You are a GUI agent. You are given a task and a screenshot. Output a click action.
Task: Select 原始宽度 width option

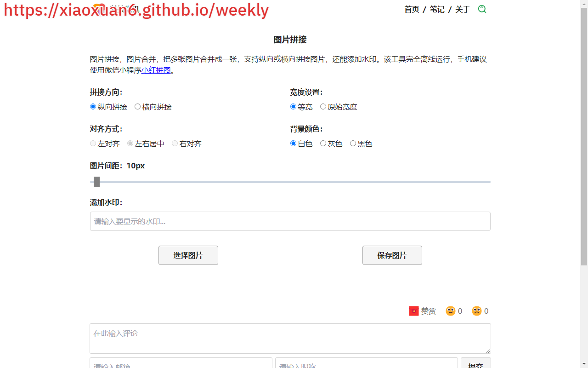[x=323, y=107]
